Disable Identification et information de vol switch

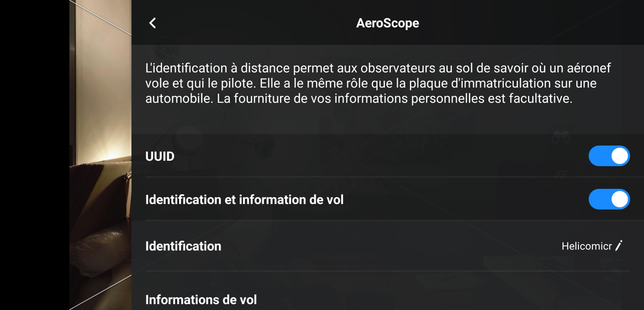(x=609, y=200)
